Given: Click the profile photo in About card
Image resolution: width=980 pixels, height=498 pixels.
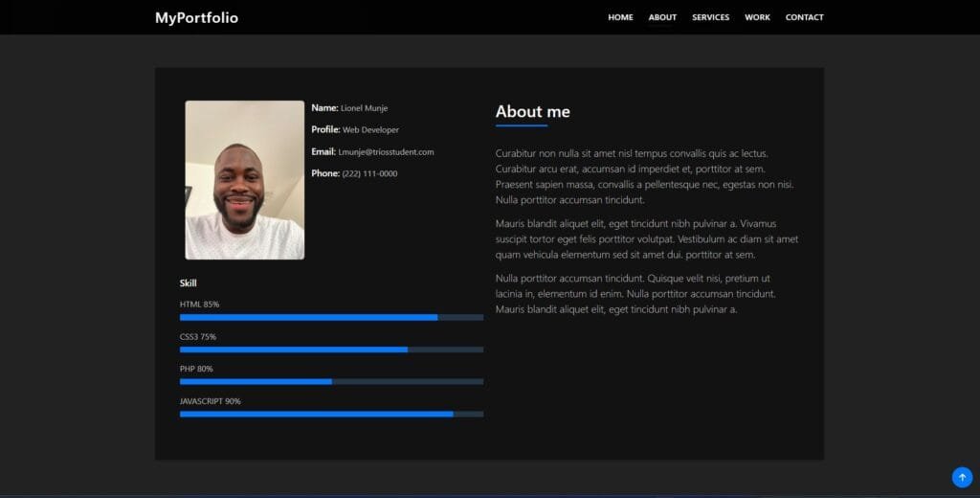Looking at the screenshot, I should (244, 180).
